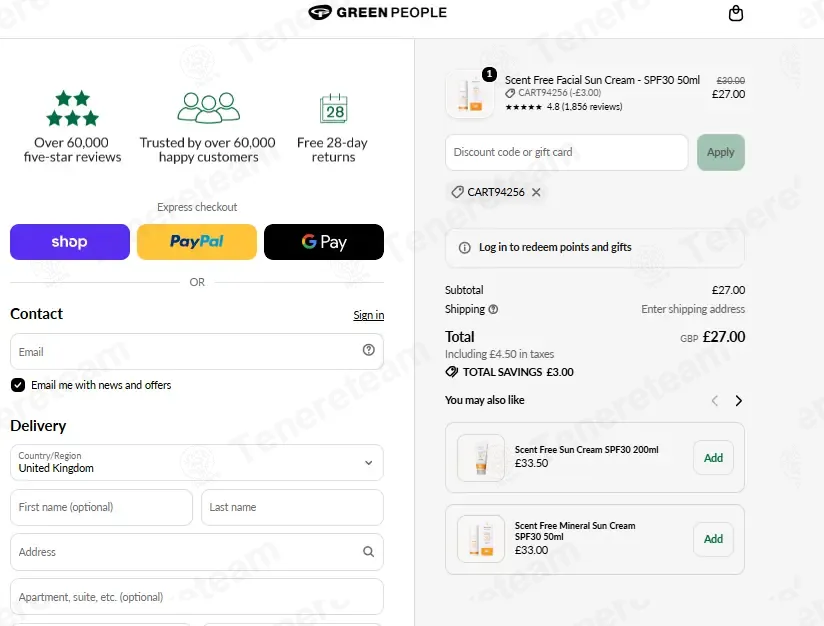The height and width of the screenshot is (626, 824).
Task: Add Scent Free Sun Cream SPF30 200ml
Action: pos(713,458)
